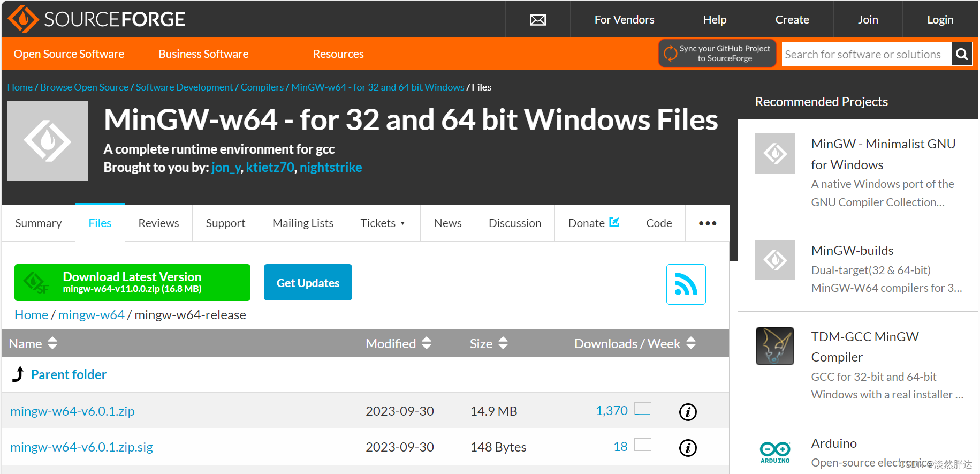
Task: Click the Get Updates button
Action: [x=308, y=282]
